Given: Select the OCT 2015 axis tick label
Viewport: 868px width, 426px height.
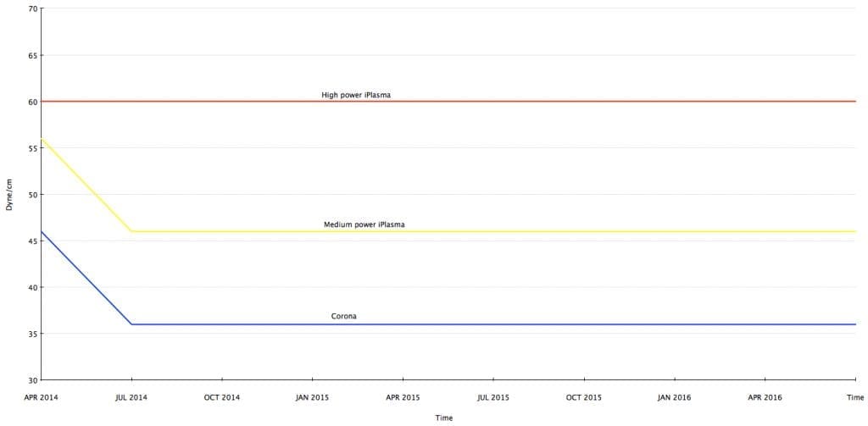Looking at the screenshot, I should [584, 398].
